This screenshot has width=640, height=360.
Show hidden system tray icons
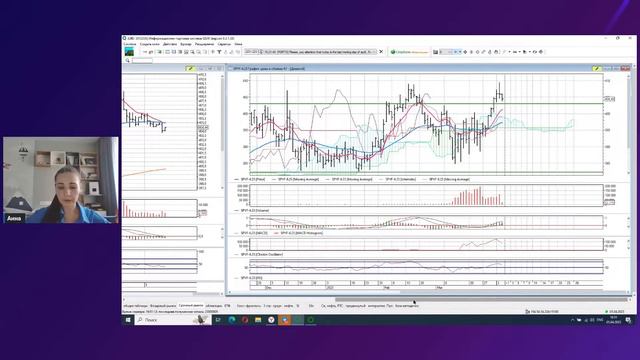(x=572, y=320)
